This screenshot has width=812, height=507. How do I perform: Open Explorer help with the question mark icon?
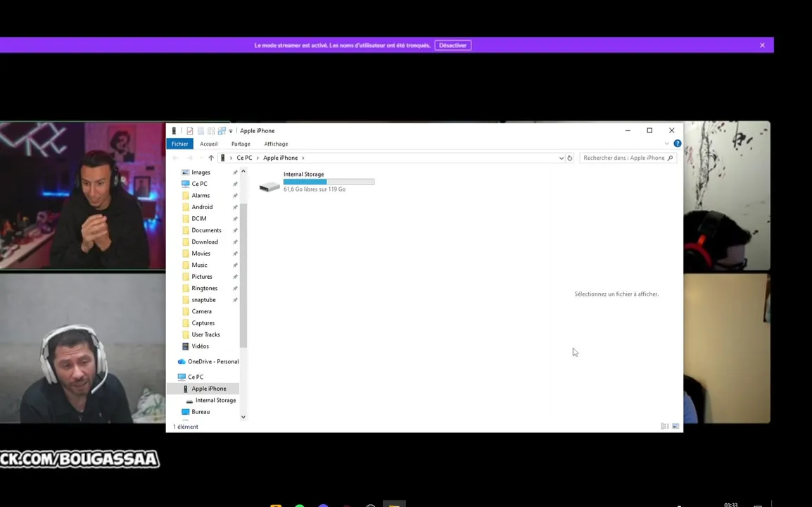point(678,144)
